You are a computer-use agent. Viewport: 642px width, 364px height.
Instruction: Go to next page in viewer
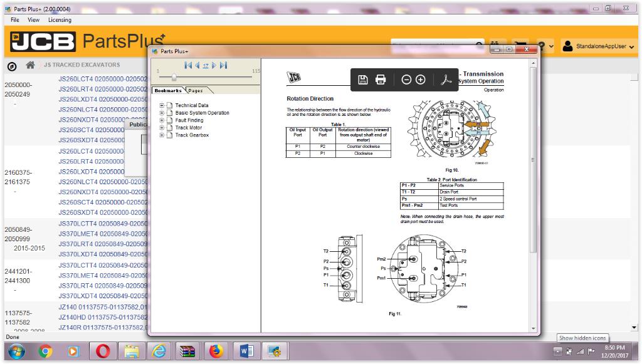[214, 65]
